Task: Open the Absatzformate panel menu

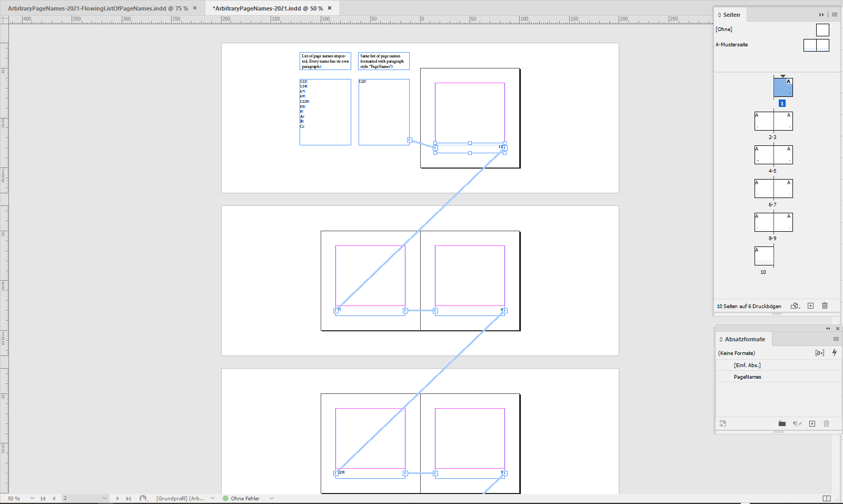Action: click(836, 339)
